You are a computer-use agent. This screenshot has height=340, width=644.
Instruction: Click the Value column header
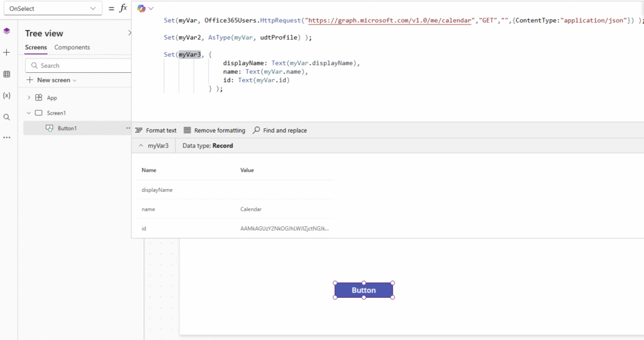(x=247, y=170)
